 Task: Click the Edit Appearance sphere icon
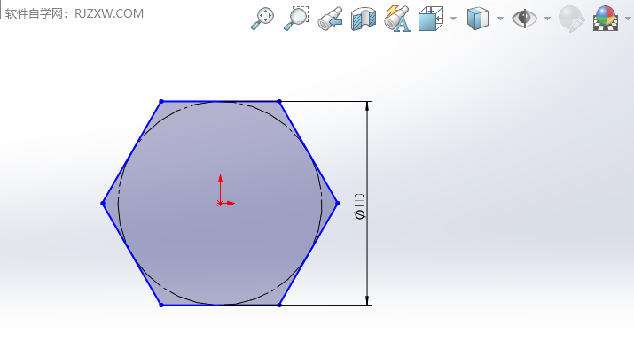[571, 19]
